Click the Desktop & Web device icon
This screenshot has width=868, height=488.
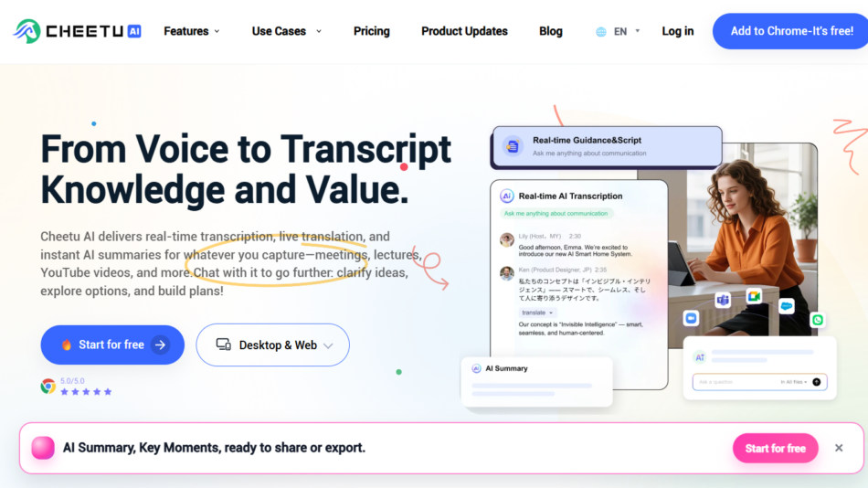[224, 345]
